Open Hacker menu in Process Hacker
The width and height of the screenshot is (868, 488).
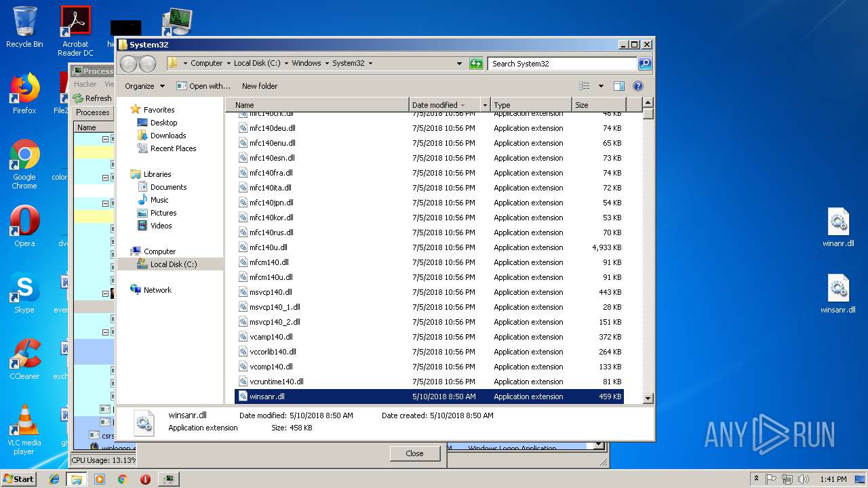pos(85,84)
